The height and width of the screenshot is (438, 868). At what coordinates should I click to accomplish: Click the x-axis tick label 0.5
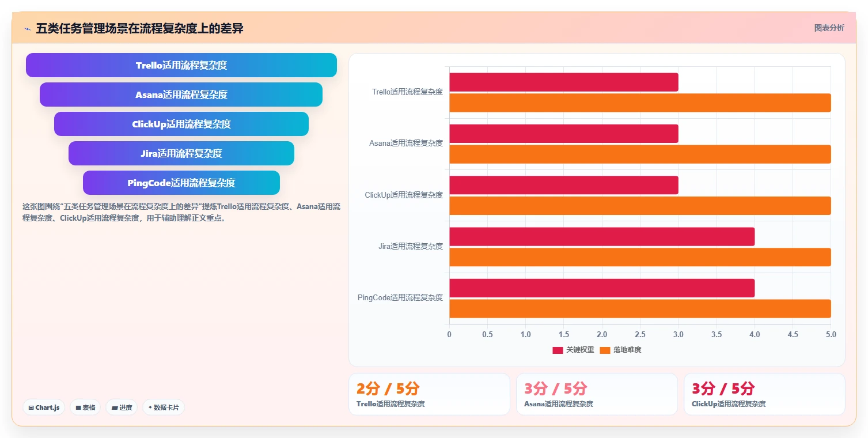click(x=487, y=334)
